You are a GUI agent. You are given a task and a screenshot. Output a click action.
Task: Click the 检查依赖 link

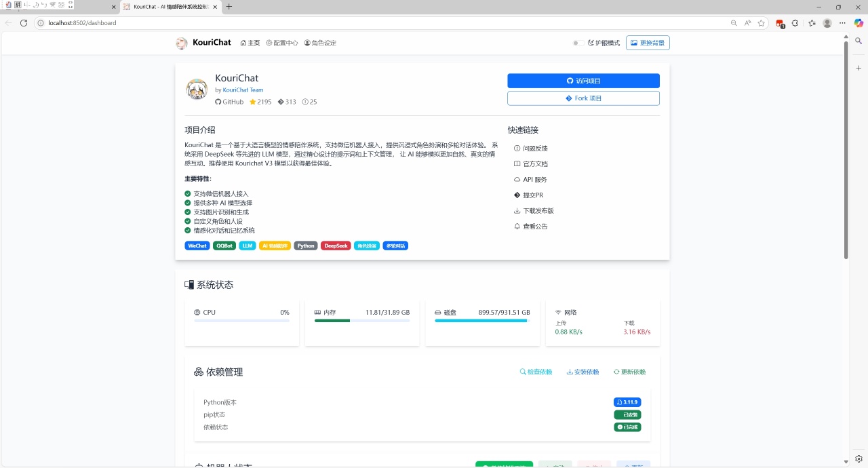pyautogui.click(x=536, y=372)
